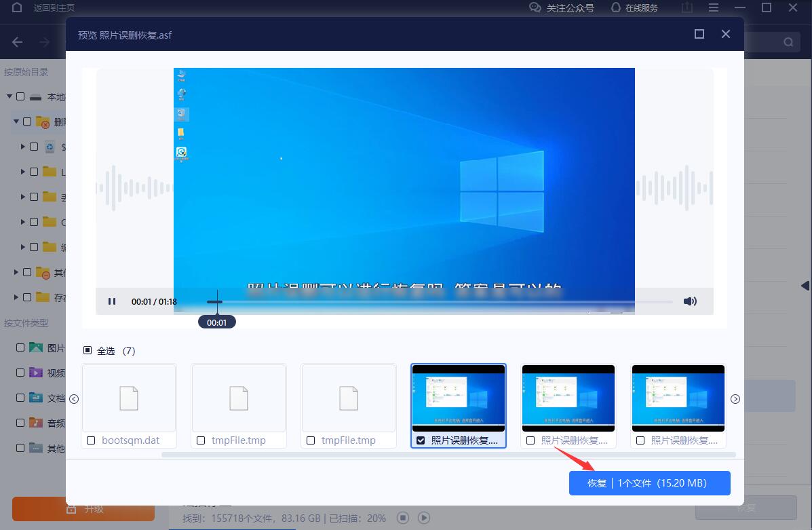Click the 图片 pictures category icon
The image size is (812, 530).
(x=36, y=347)
